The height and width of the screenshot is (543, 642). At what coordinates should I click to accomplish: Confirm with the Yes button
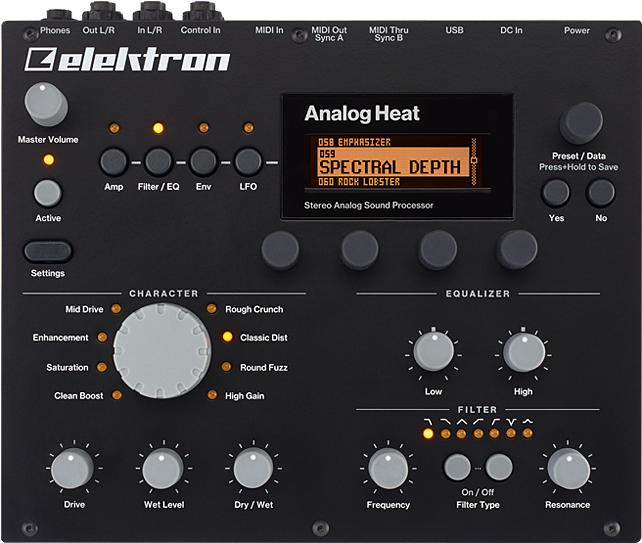tap(556, 192)
